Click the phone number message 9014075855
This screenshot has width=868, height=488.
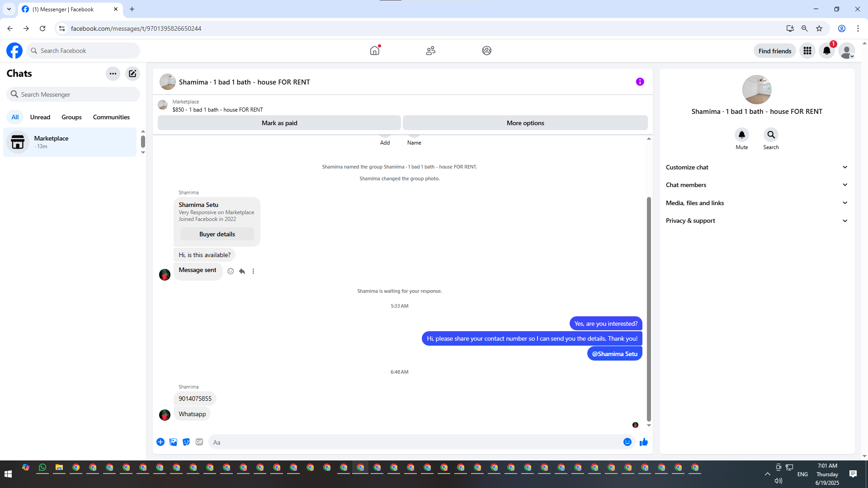click(x=195, y=399)
